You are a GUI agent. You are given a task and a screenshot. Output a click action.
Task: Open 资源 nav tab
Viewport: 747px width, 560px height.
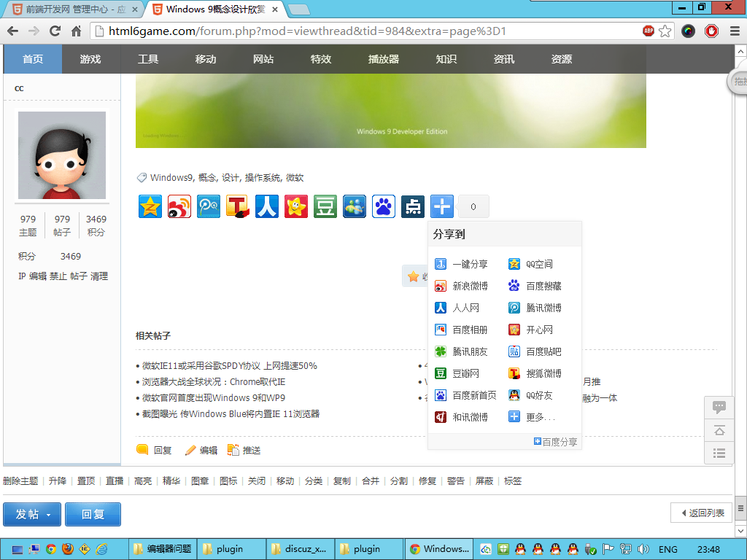click(x=562, y=59)
